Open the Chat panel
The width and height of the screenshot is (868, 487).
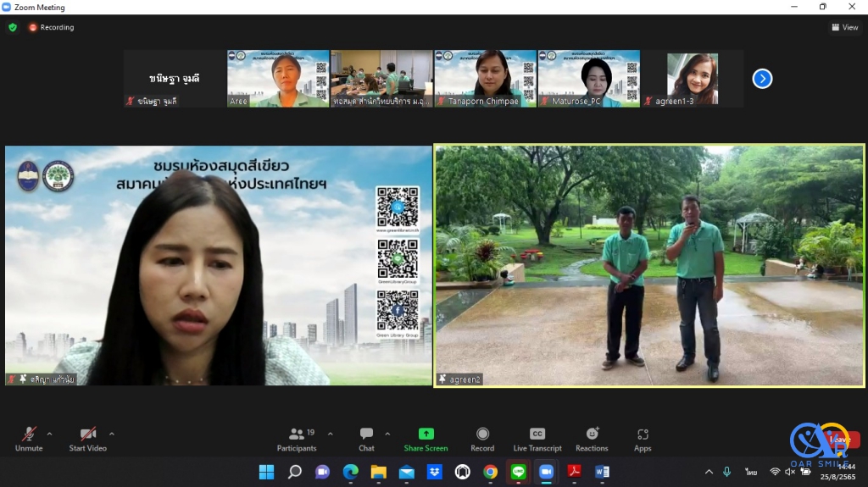[x=366, y=438]
